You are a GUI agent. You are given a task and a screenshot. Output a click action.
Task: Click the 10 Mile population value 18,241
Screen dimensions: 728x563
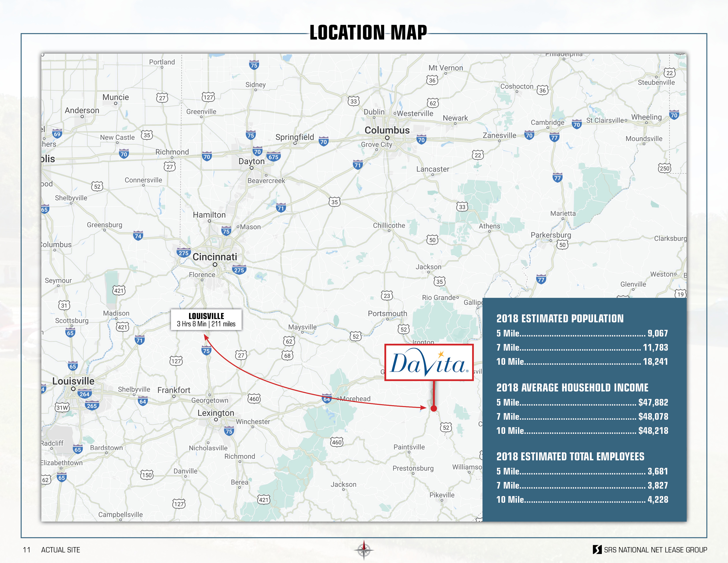[655, 362]
